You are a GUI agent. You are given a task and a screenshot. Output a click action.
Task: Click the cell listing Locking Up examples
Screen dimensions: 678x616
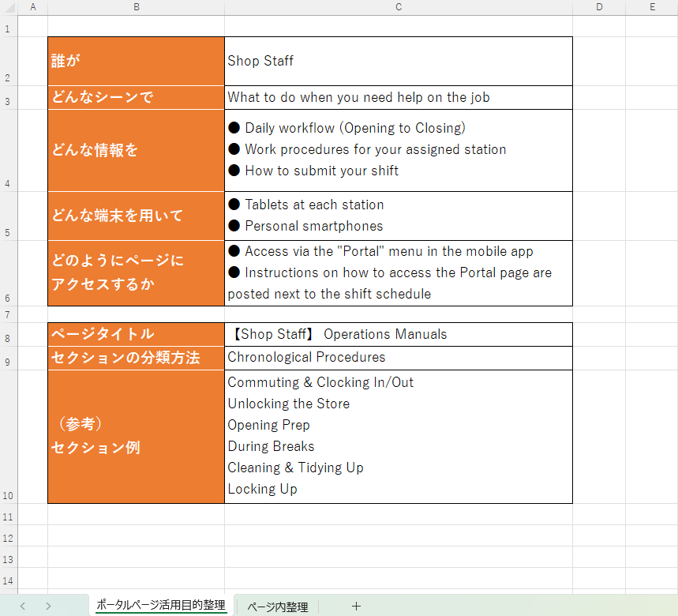(399, 434)
